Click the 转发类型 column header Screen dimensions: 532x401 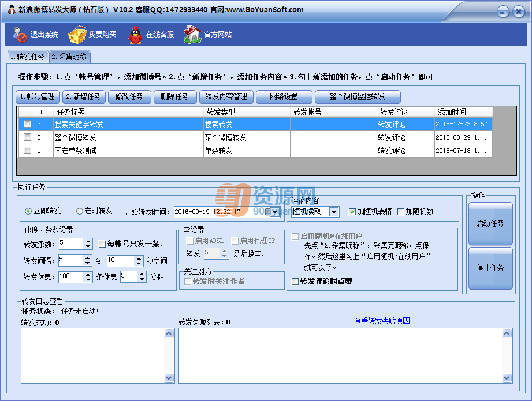[x=247, y=112]
